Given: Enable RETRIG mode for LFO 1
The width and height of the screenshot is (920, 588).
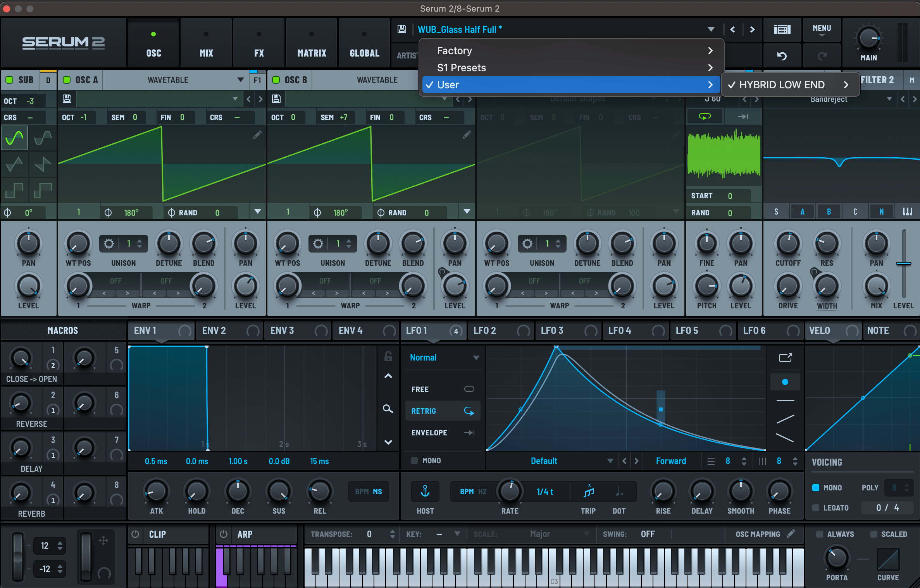Looking at the screenshot, I should click(x=424, y=411).
